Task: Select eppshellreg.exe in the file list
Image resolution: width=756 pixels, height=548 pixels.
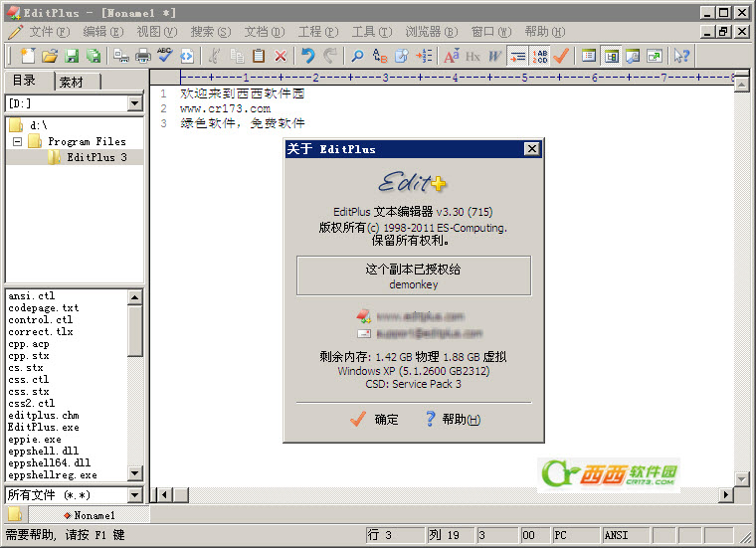Action: 53,474
